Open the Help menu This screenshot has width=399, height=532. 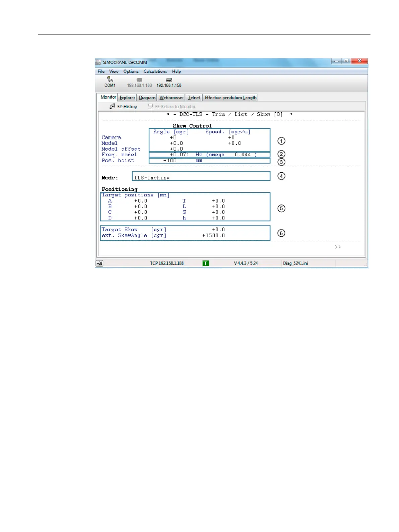[x=177, y=71]
